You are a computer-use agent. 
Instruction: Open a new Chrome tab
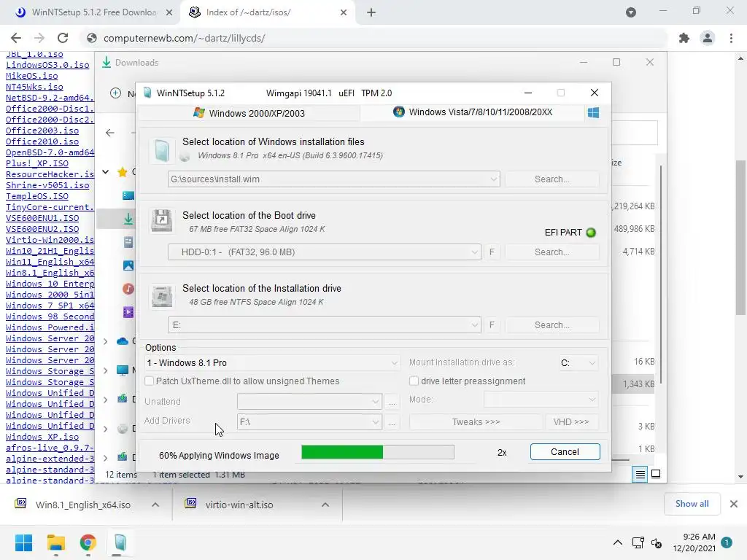(x=371, y=12)
